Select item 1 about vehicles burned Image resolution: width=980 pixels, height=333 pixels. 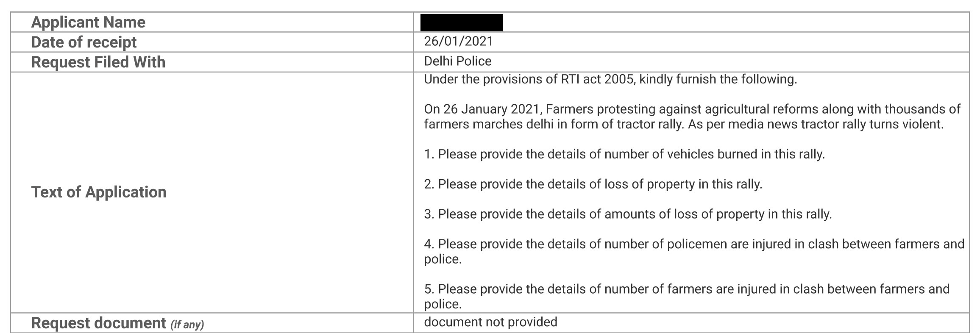(624, 154)
